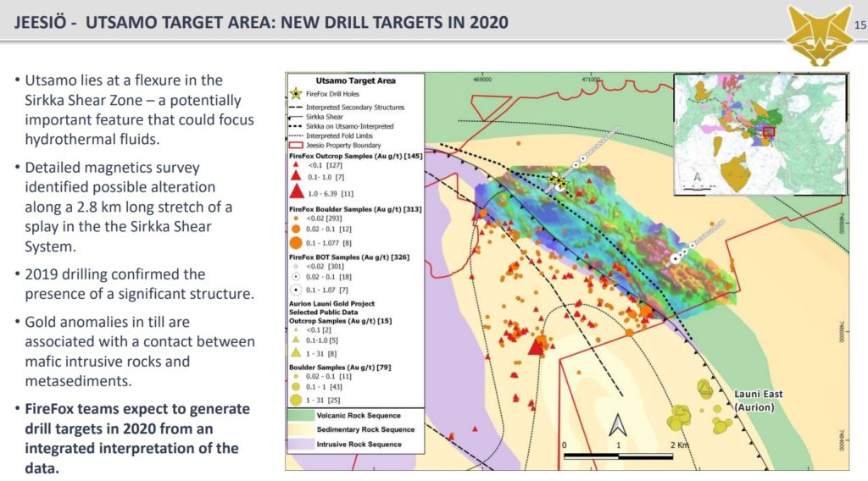Click the small red triangle for <0.1 [127]
This screenshot has width=868, height=481.
coord(296,165)
